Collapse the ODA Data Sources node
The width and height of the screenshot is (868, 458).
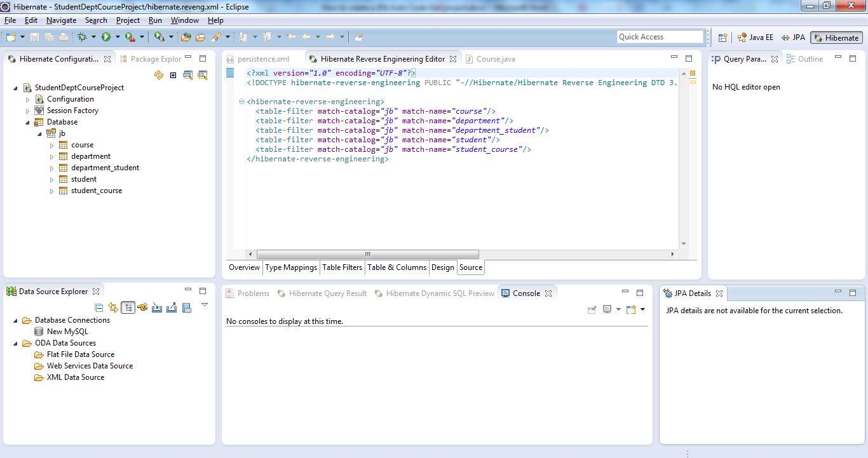coord(15,343)
